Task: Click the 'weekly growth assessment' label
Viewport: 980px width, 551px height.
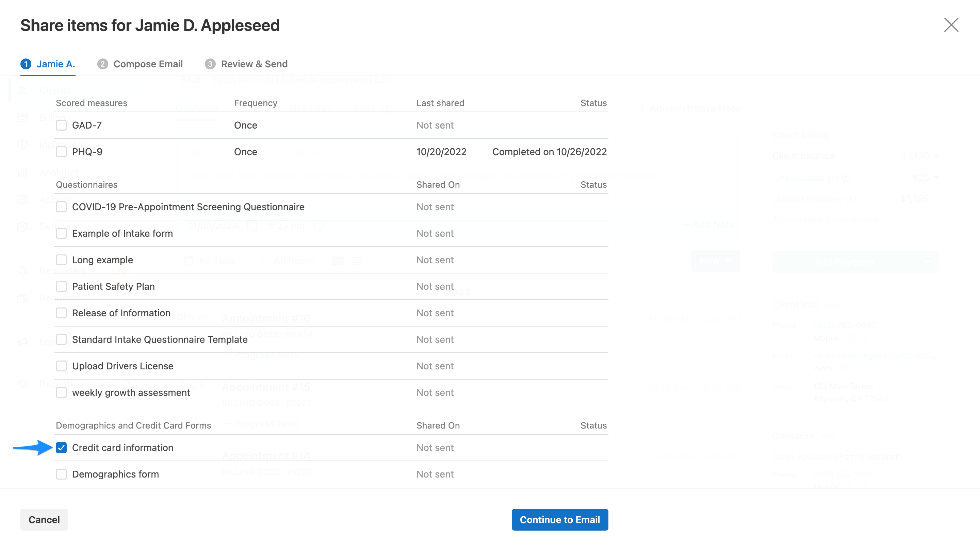Action: click(x=131, y=393)
